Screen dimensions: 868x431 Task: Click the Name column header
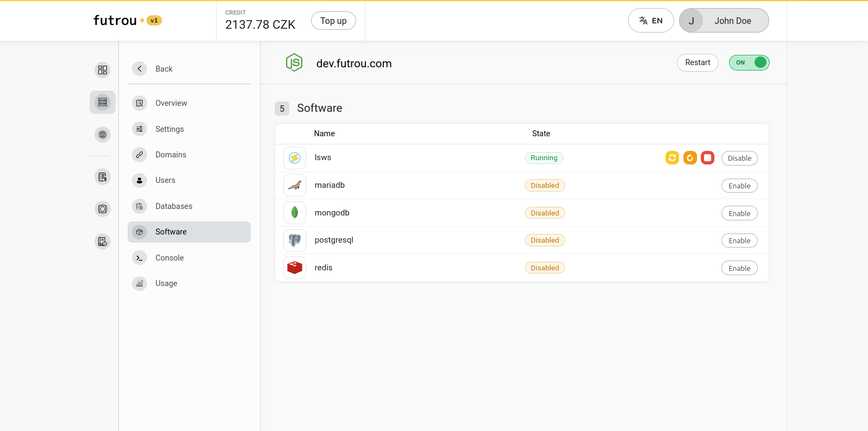coord(324,134)
